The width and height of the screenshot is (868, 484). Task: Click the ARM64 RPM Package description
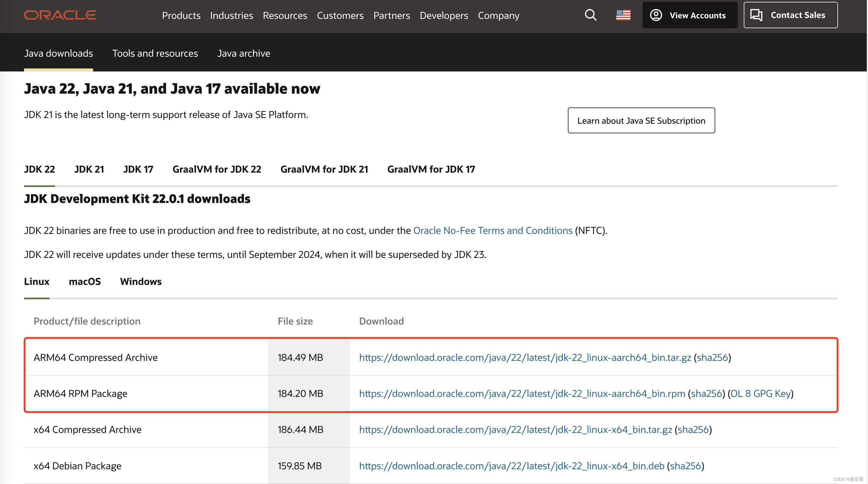(x=80, y=393)
